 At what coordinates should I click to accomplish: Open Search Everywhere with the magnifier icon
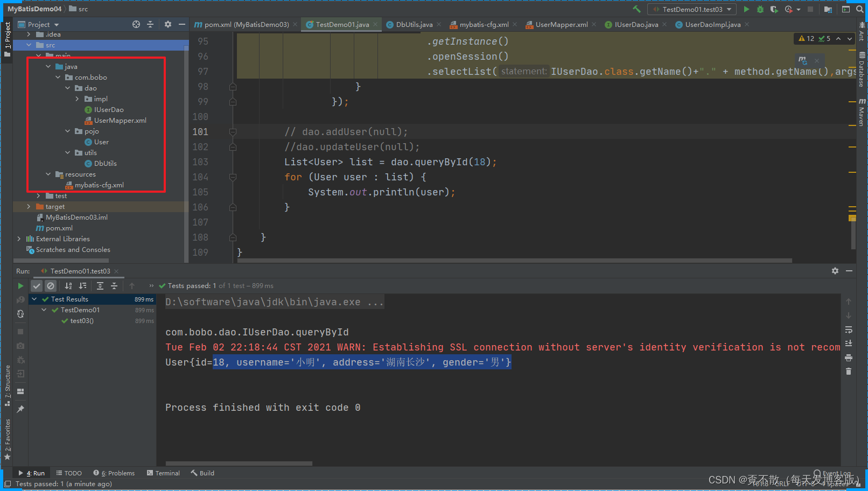click(x=859, y=9)
